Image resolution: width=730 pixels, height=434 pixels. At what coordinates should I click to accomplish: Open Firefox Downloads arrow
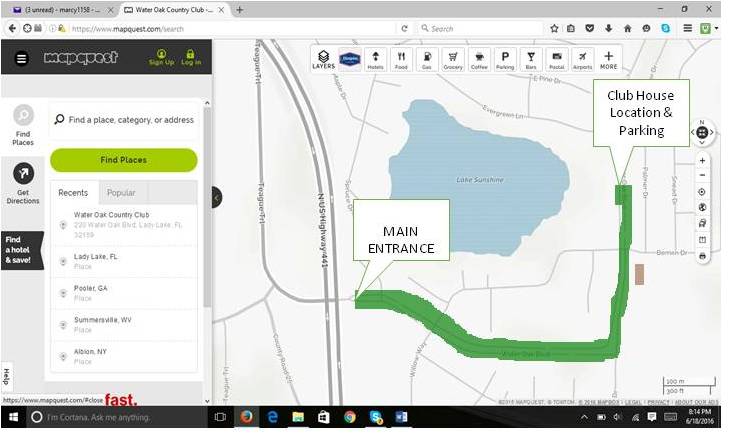tap(608, 28)
